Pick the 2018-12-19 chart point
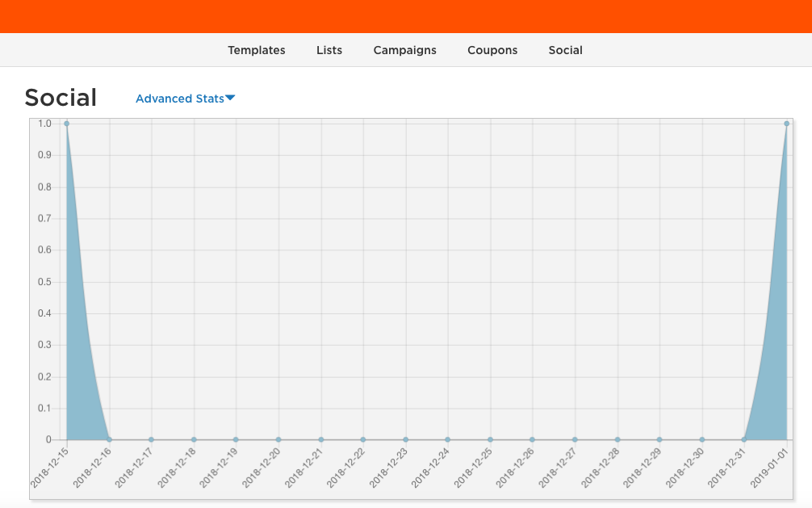Viewport: 812px width, 508px height. pyautogui.click(x=236, y=440)
